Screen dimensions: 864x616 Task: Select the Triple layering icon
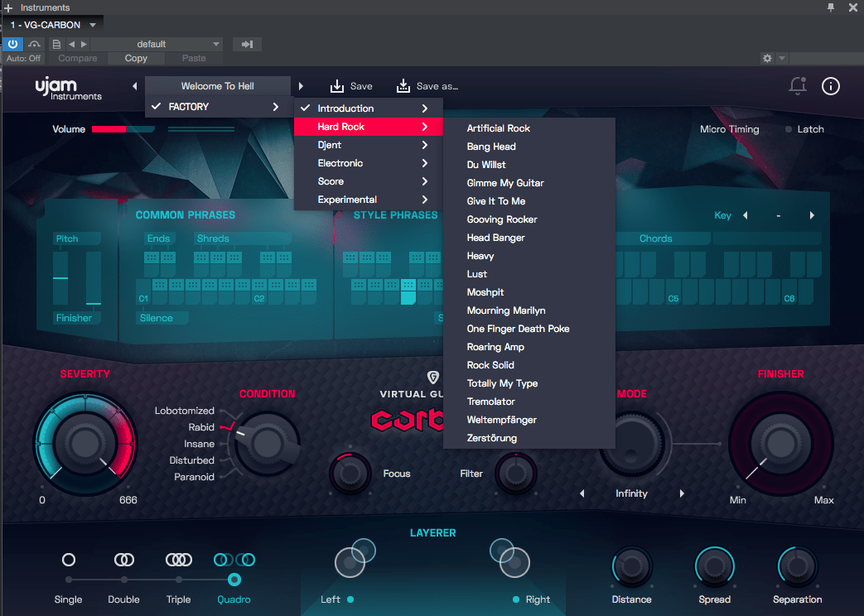pos(179,560)
